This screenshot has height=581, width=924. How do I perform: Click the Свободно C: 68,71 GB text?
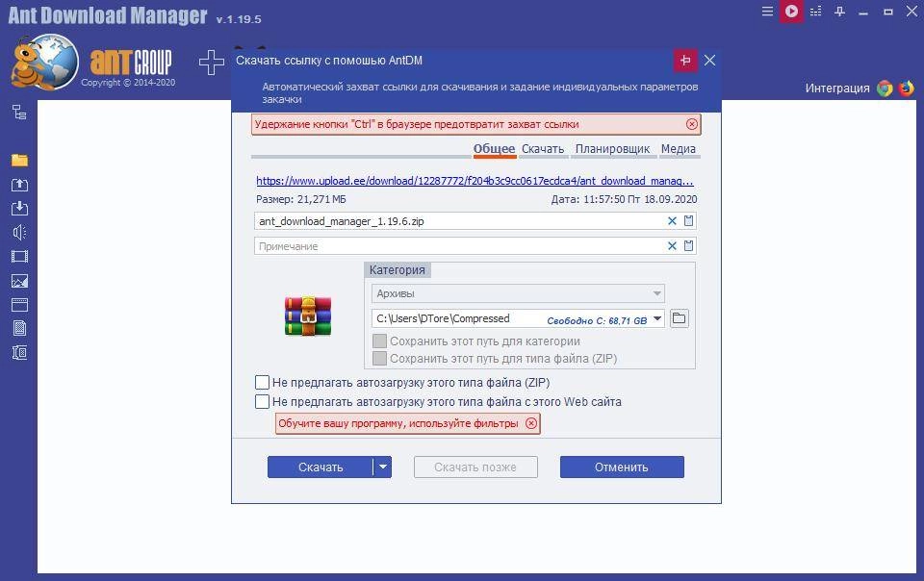click(597, 320)
